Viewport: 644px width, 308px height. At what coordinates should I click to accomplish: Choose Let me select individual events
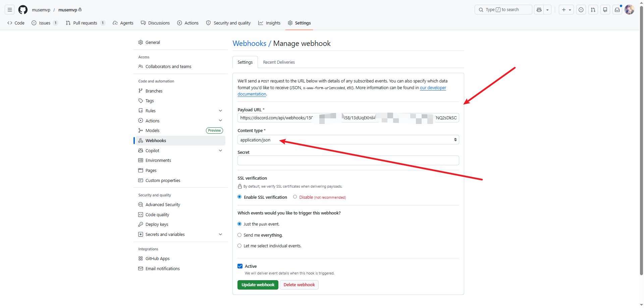coord(239,246)
